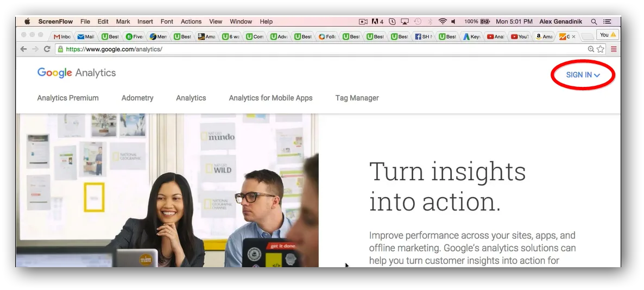Image resolution: width=644 pixels, height=290 pixels.
Task: Open the Analytics Premium link
Action: 68,98
